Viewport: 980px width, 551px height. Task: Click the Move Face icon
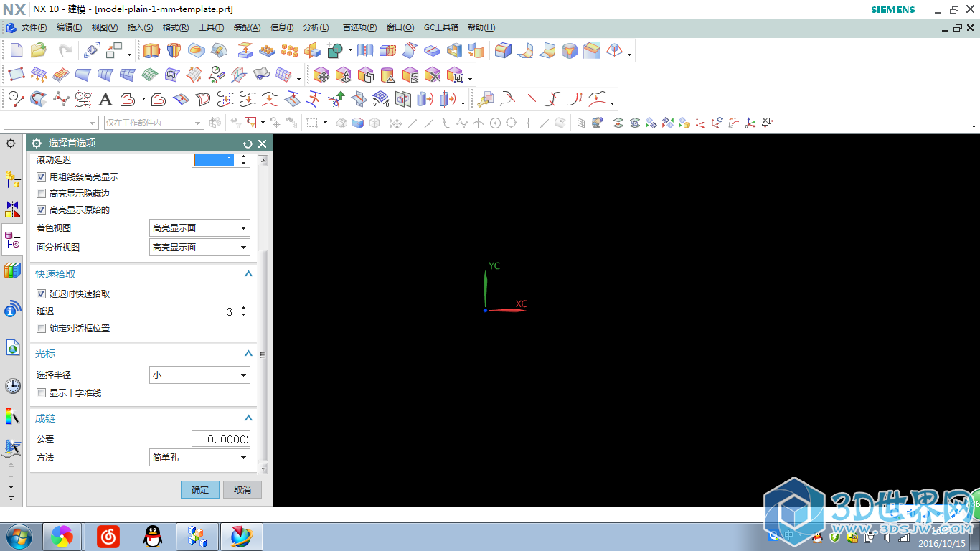pos(321,75)
